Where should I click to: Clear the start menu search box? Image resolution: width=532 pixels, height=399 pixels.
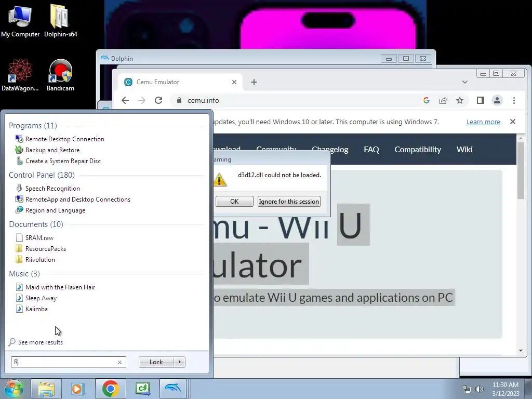tap(119, 362)
